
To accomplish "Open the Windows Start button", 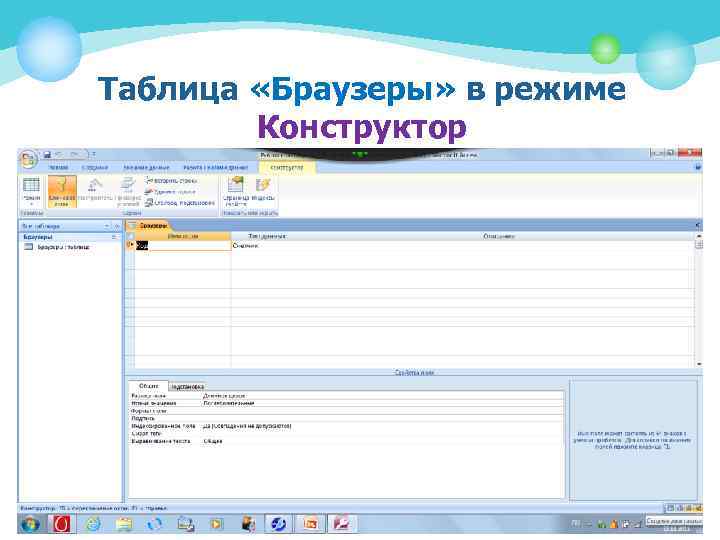I will click(x=31, y=523).
